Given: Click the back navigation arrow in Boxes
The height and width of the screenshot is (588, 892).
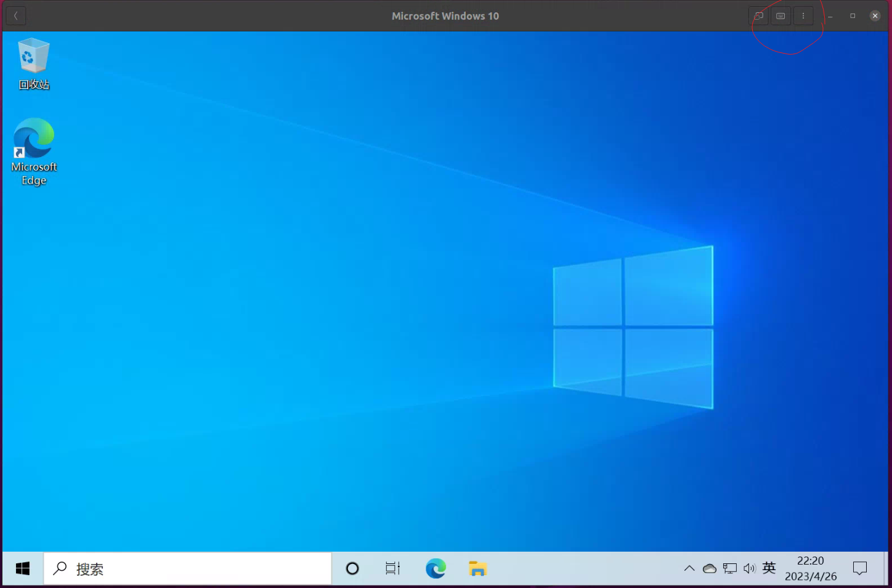Looking at the screenshot, I should (15, 15).
